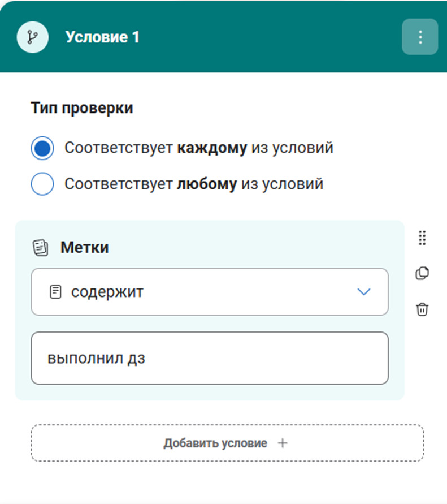Click the Метки condition type heading

click(x=84, y=248)
